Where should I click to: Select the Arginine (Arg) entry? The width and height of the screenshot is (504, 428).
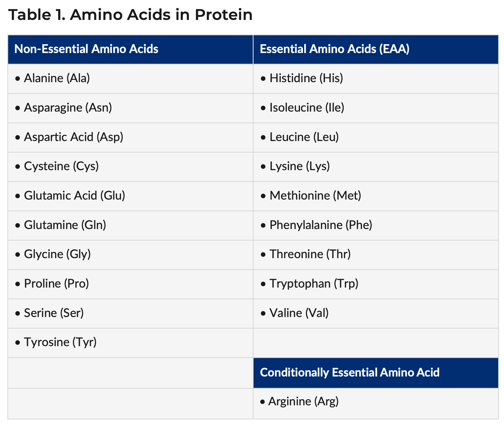click(x=303, y=401)
